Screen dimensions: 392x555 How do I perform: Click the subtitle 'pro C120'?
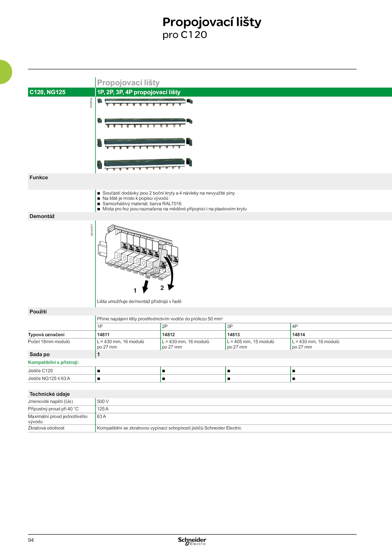pyautogui.click(x=185, y=35)
